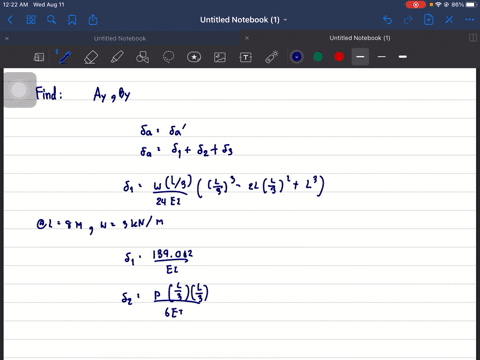
Task: Close the Untitled Notebook (1) tab
Action: pyautogui.click(x=247, y=38)
